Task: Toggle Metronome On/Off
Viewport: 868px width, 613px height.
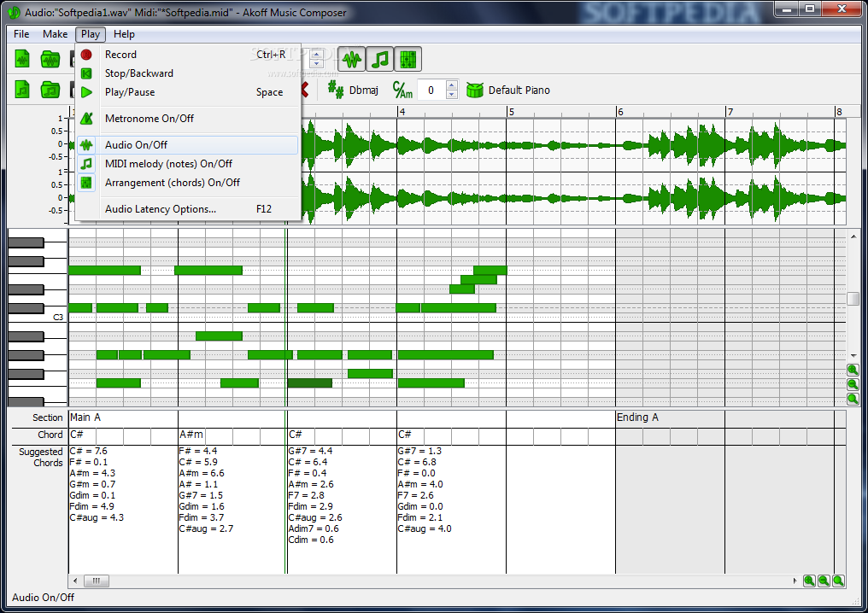Action: tap(188, 119)
